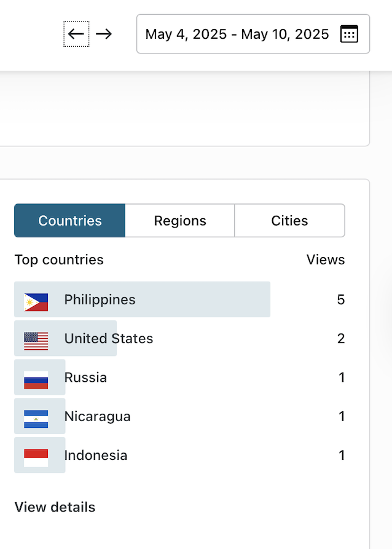Click the Top countries heading
Image resolution: width=392 pixels, height=549 pixels.
pos(59,260)
